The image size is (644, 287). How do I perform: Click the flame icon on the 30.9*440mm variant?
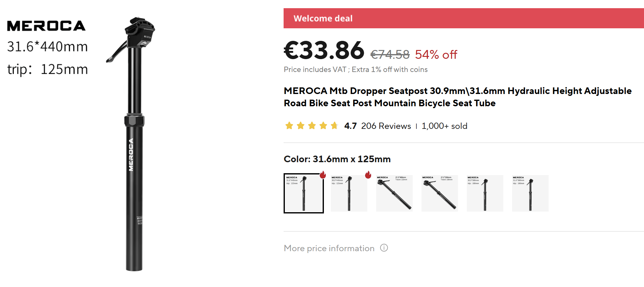(x=368, y=175)
